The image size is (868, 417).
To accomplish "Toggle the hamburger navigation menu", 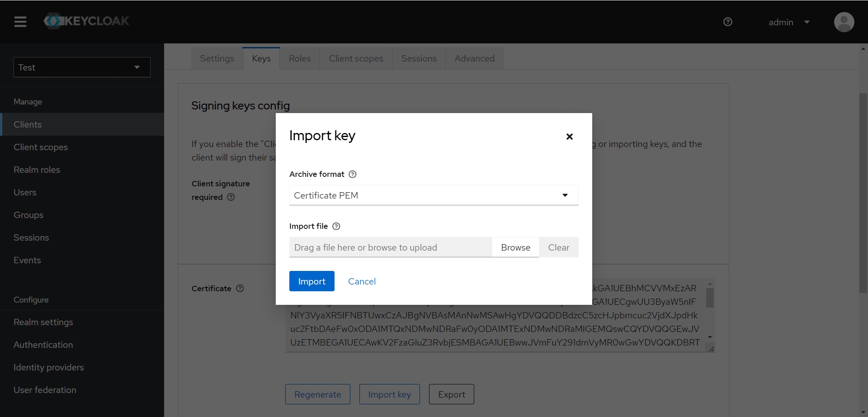I will pos(20,22).
